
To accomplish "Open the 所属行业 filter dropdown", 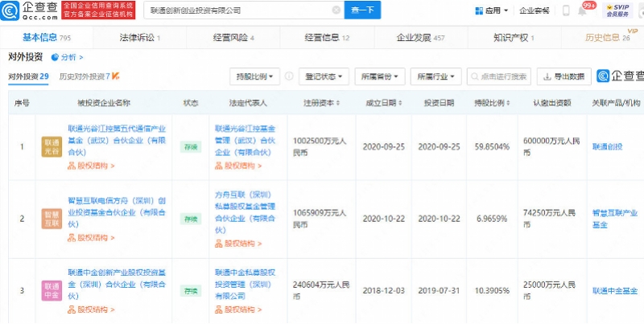I will click(436, 76).
